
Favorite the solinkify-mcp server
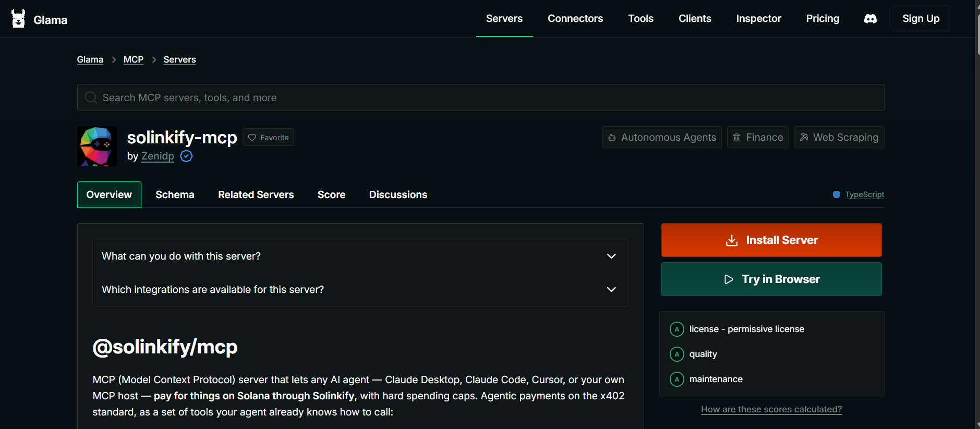click(268, 137)
